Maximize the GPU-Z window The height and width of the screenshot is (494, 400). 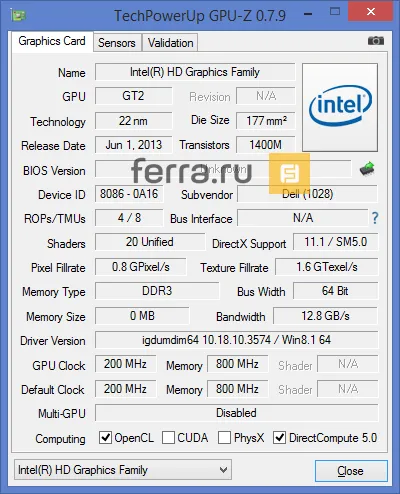335,12
